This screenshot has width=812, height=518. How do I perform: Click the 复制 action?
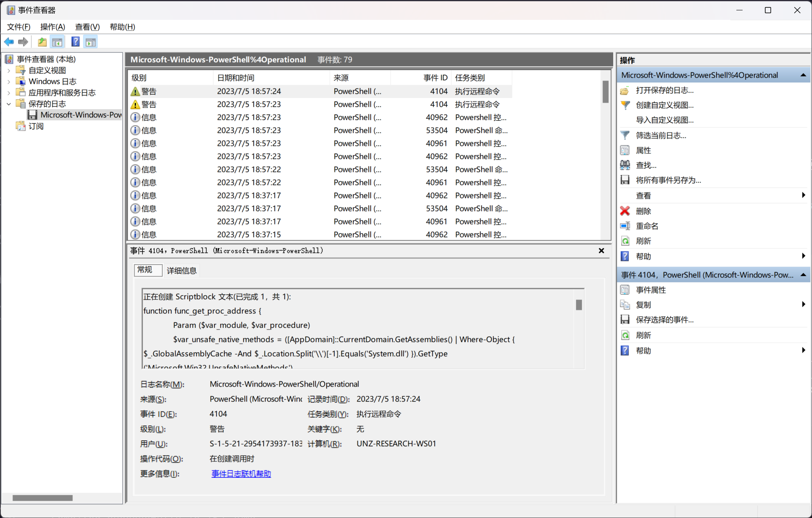pyautogui.click(x=643, y=305)
